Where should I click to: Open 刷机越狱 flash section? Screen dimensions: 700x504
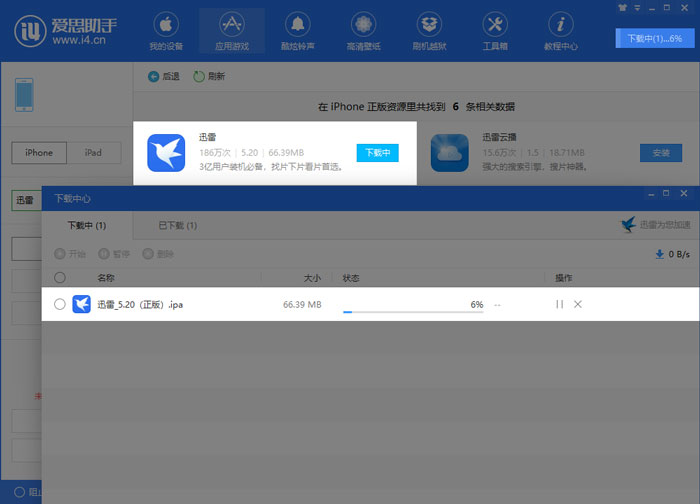pos(429,31)
